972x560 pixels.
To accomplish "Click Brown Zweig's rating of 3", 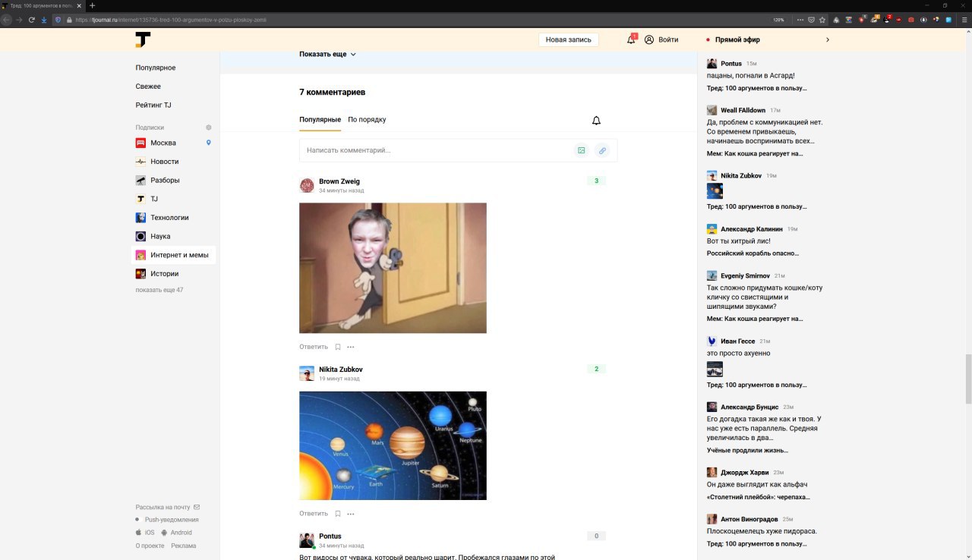I will coord(596,181).
